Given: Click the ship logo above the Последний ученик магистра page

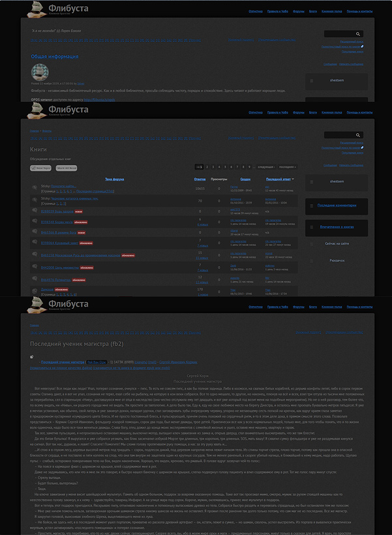Looking at the screenshot, I should coord(37,304).
